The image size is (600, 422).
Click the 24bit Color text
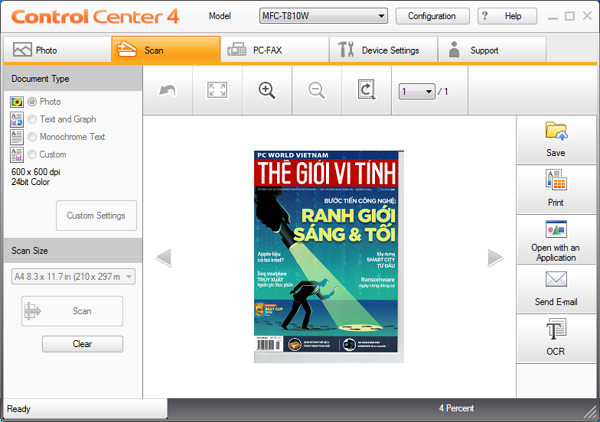[31, 182]
